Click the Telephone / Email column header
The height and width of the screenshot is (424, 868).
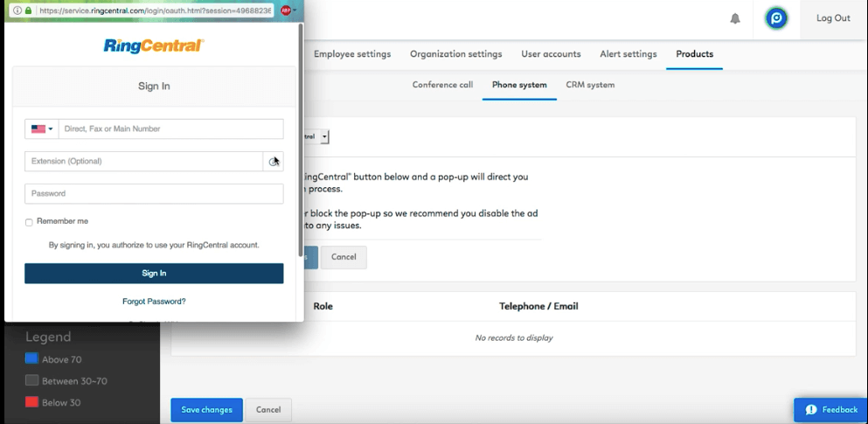point(538,307)
